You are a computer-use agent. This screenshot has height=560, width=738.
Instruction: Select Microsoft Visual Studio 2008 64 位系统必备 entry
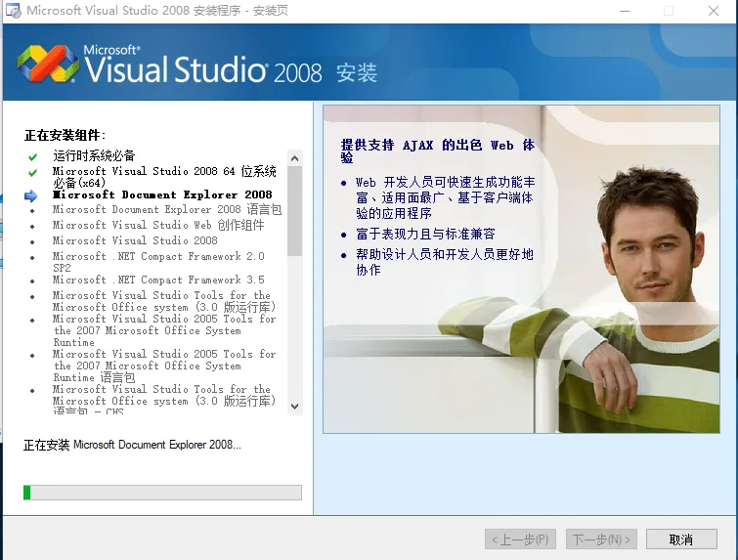[x=164, y=177]
